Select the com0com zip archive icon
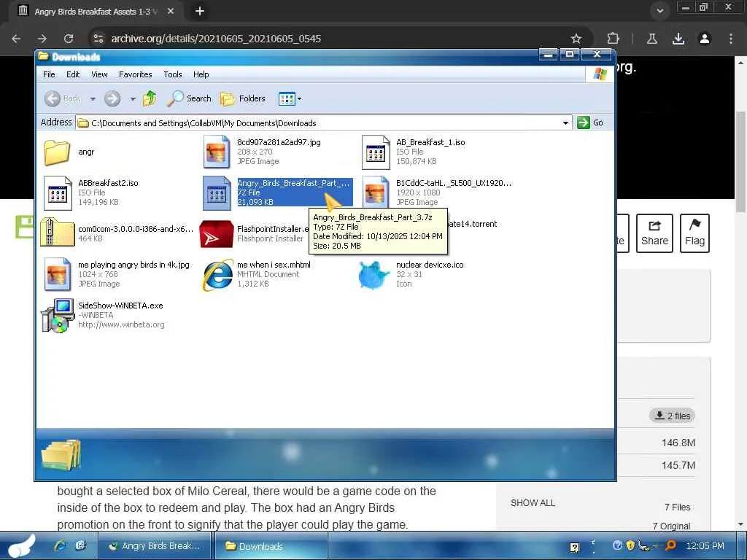Viewport: 747px width, 560px height. pyautogui.click(x=57, y=233)
